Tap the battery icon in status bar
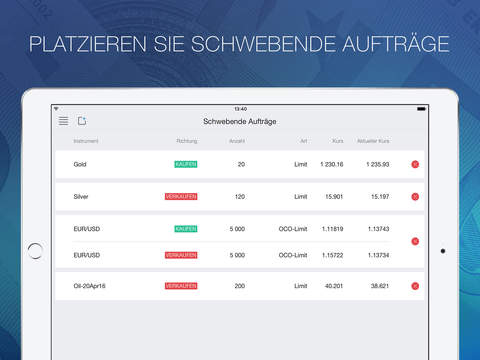 tap(421, 109)
